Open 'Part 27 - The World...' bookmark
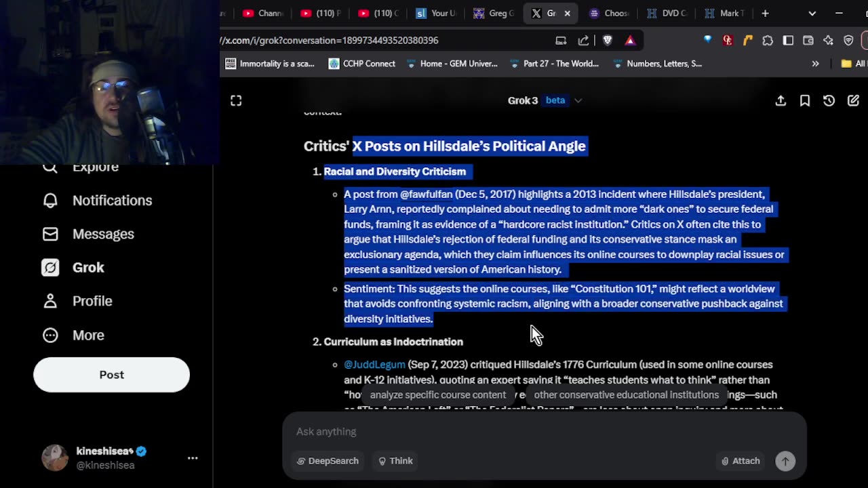Screen dimensions: 868x488 554,64
